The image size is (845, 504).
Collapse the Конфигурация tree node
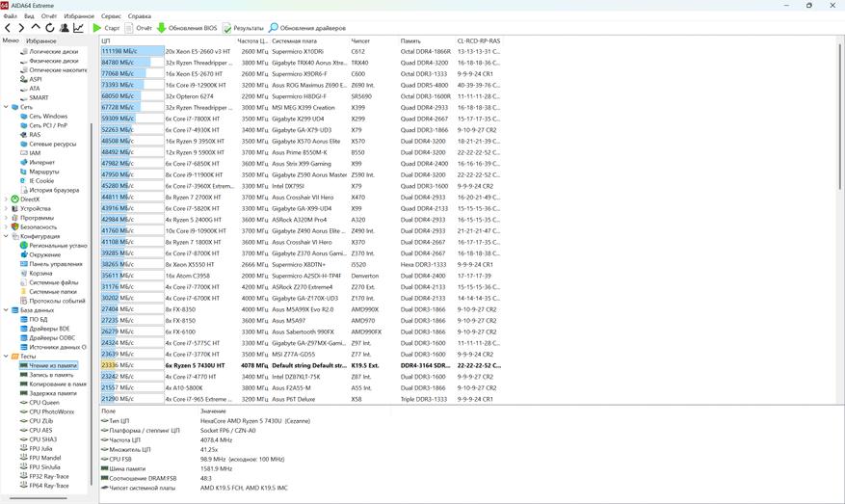pos(6,236)
